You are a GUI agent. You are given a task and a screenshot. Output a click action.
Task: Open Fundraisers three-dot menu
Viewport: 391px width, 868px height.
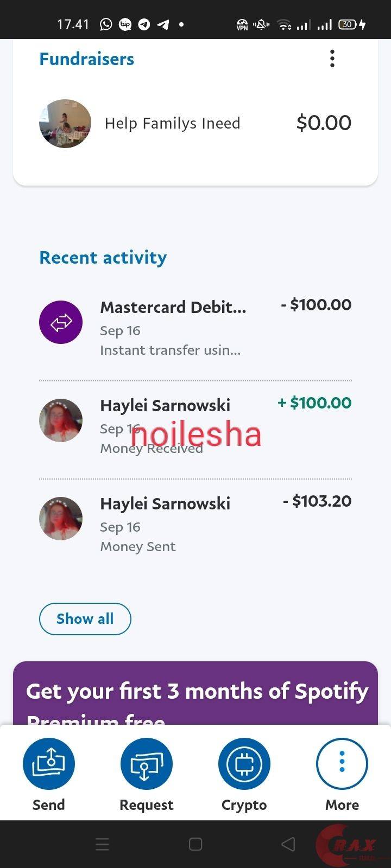(332, 59)
